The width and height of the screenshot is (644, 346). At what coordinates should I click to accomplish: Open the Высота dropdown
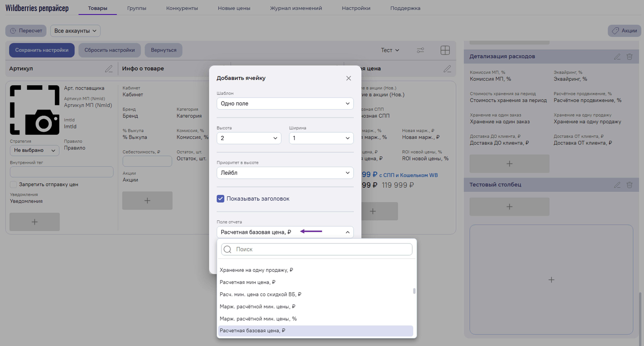point(249,138)
